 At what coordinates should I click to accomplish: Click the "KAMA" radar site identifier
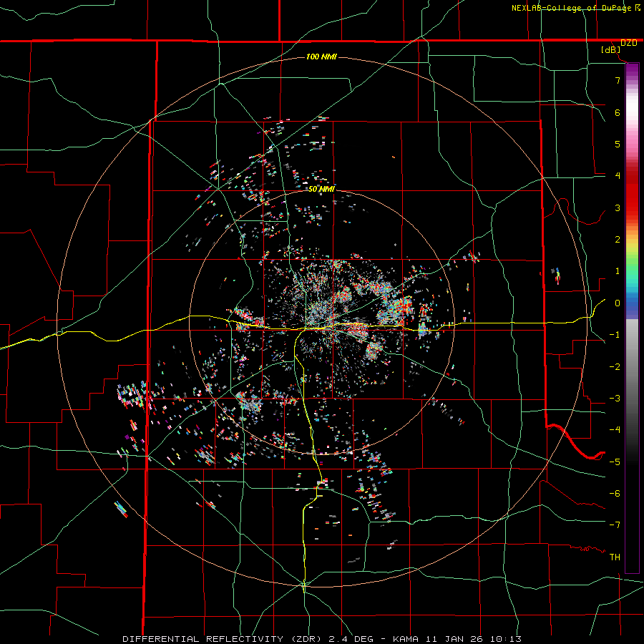pos(406,639)
